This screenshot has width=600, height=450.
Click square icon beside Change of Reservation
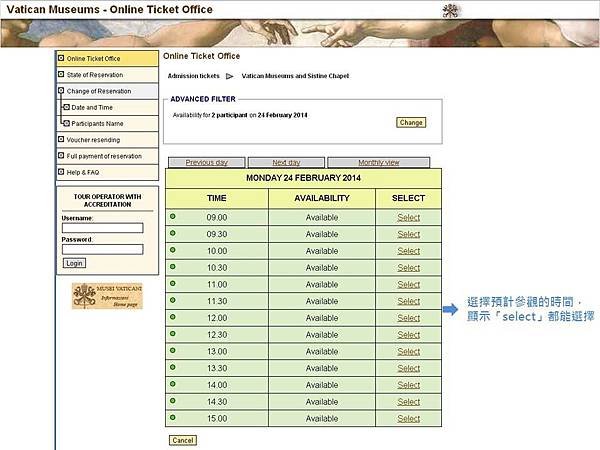(x=61, y=91)
